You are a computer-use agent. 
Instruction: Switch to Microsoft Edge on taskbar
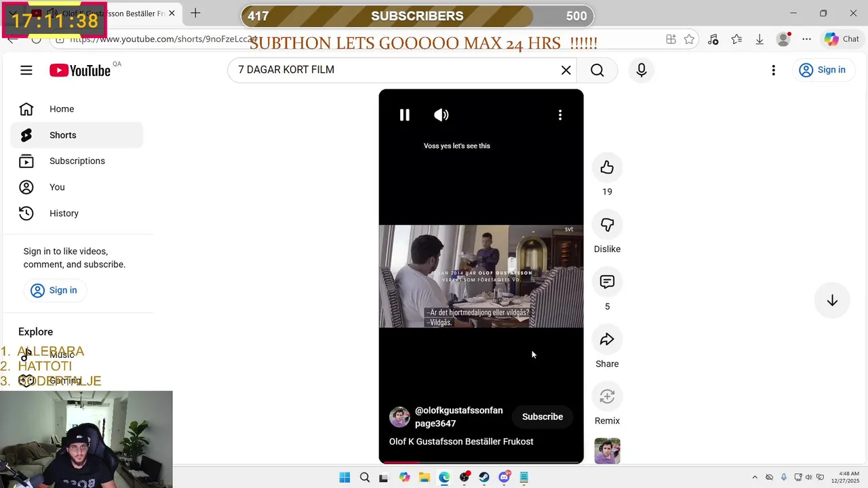(444, 477)
